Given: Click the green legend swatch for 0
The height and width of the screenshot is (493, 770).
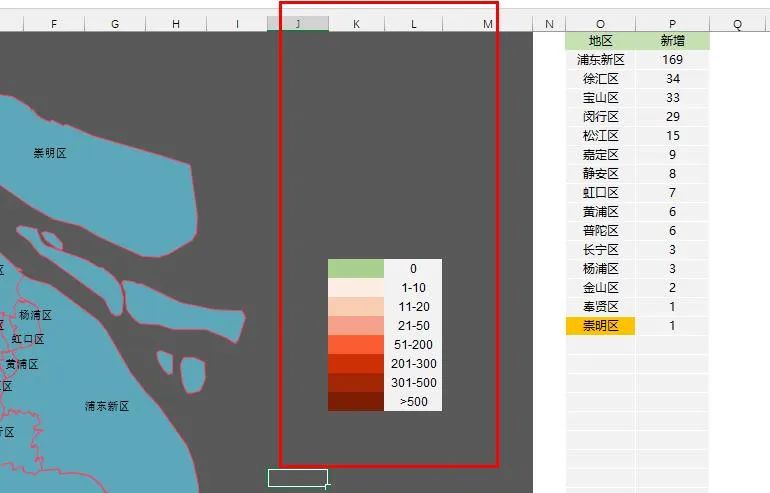Looking at the screenshot, I should click(356, 269).
